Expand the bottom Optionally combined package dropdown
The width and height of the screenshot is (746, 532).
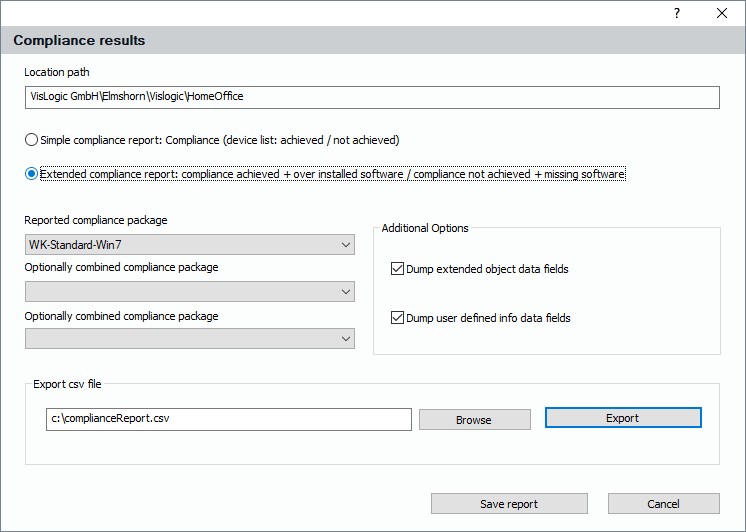[x=190, y=340]
